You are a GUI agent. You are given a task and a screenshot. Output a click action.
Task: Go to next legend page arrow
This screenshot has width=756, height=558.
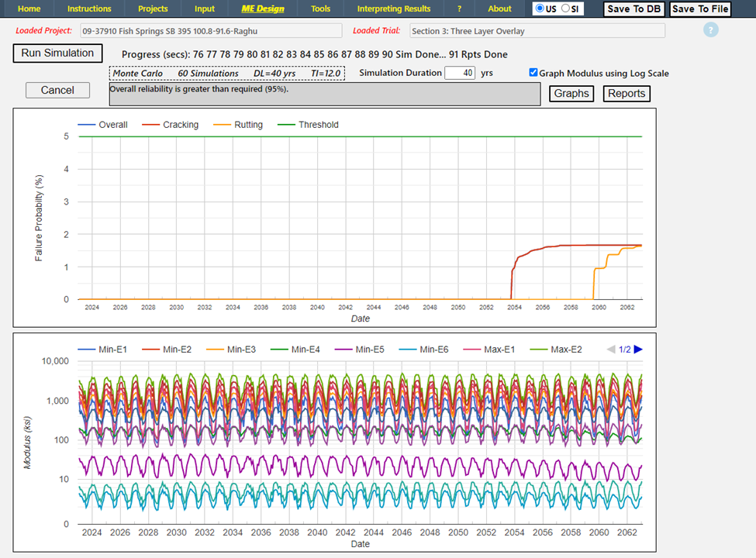tap(638, 350)
